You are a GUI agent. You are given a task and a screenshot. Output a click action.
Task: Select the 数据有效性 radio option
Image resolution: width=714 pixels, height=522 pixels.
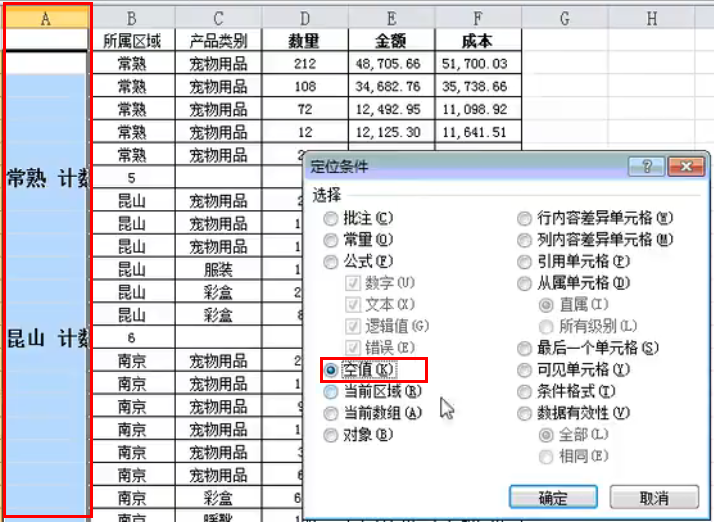click(525, 413)
